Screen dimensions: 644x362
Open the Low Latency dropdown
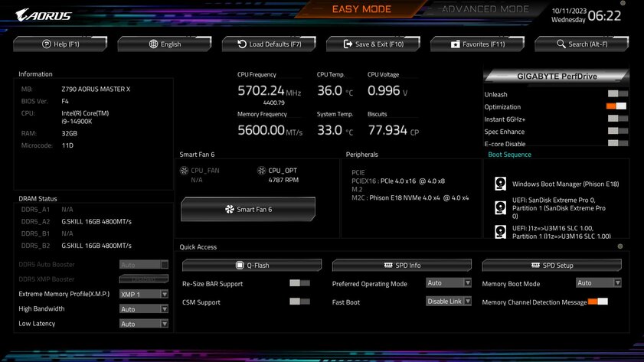[144, 324]
